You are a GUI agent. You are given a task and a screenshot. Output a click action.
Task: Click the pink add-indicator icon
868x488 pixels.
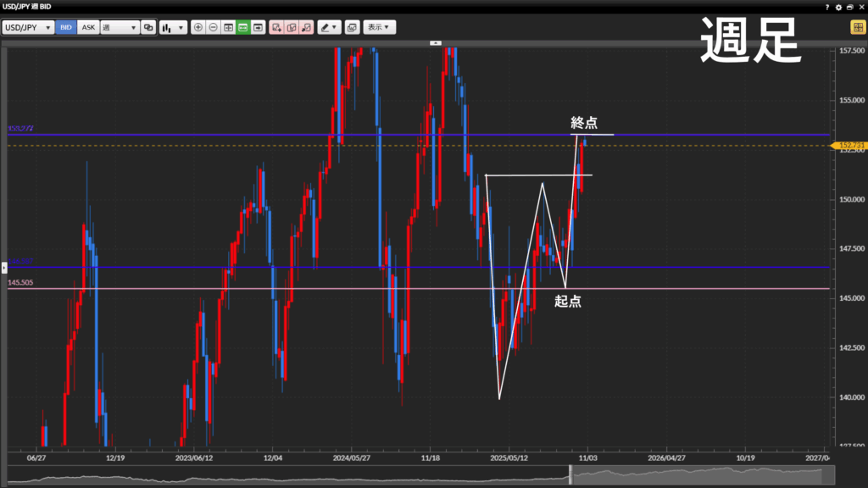coord(276,27)
